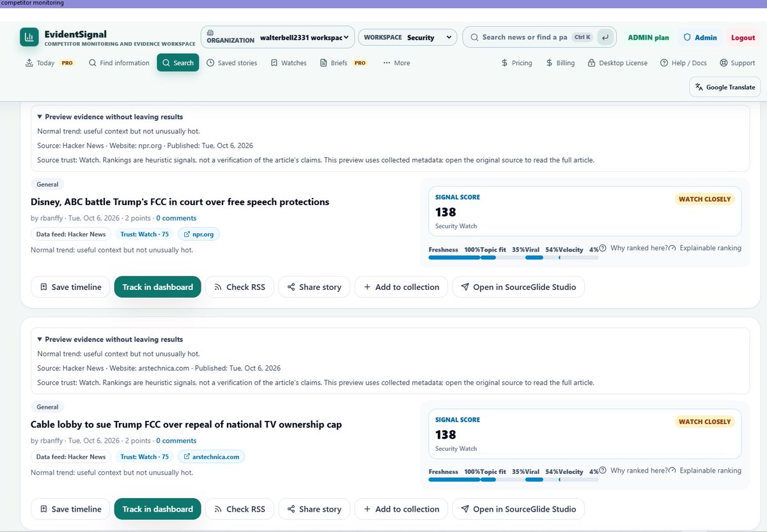767x532 pixels.
Task: Open Briefs section
Action: click(343, 63)
